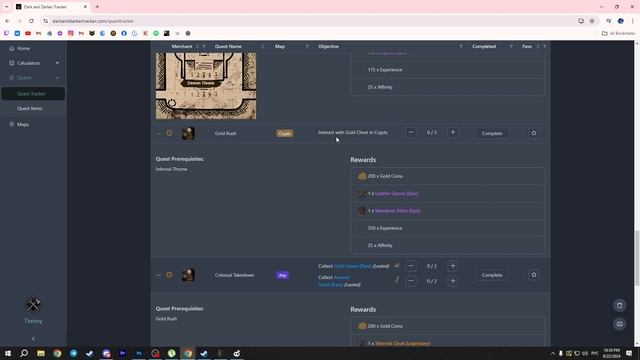Click the Tattered Cloak (Legendary) reward link
Image resolution: width=640 pixels, height=360 pixels.
(402, 343)
